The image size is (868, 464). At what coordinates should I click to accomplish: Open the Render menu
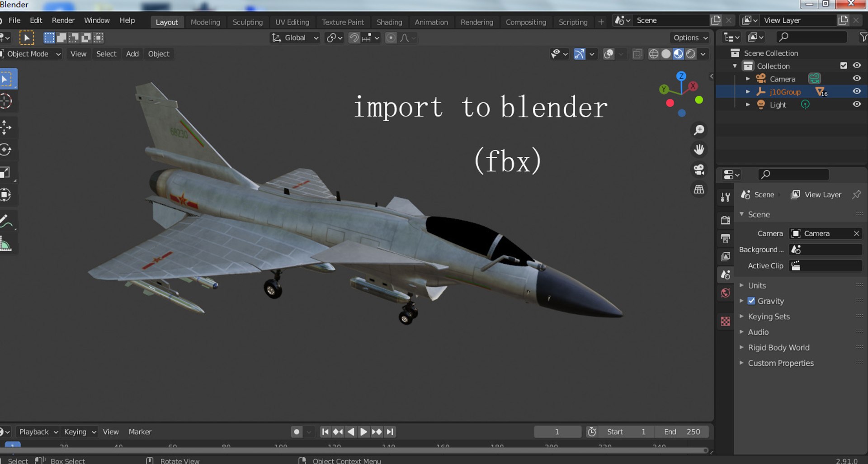tap(63, 20)
